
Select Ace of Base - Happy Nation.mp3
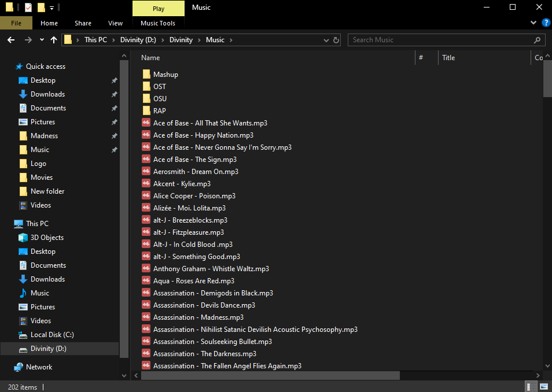pyautogui.click(x=203, y=135)
